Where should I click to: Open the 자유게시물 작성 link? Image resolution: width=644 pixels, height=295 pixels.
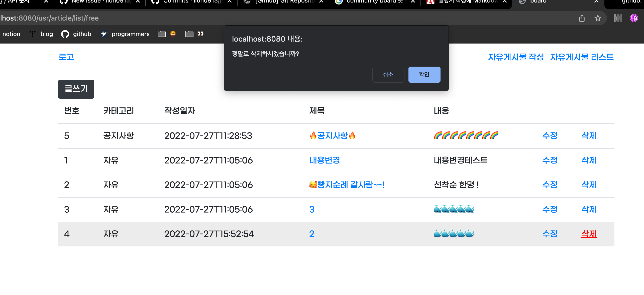click(516, 57)
